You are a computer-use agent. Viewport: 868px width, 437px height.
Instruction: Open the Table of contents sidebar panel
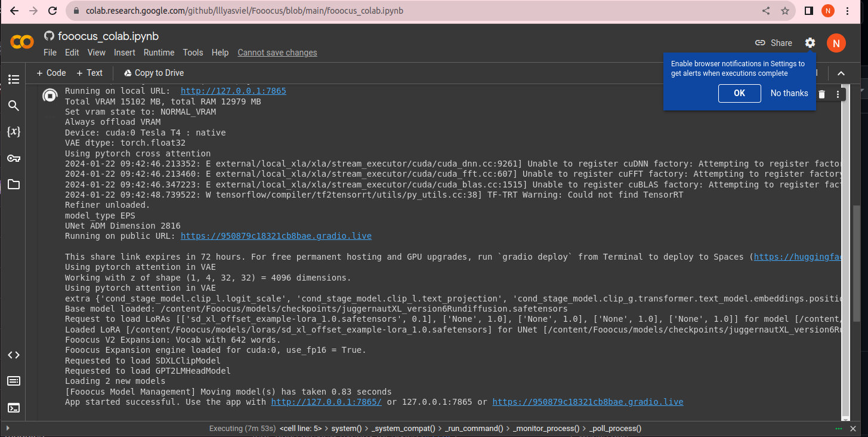click(13, 79)
